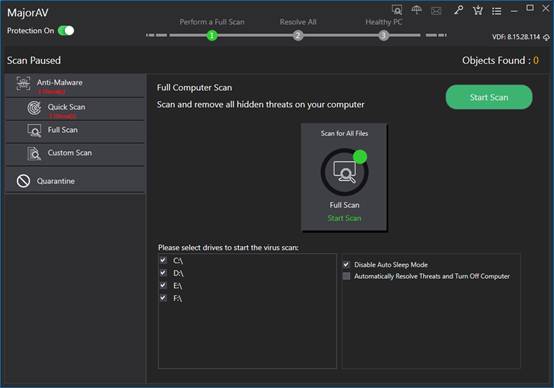The width and height of the screenshot is (554, 388).
Task: Click the Resolve All step label
Action: click(298, 22)
